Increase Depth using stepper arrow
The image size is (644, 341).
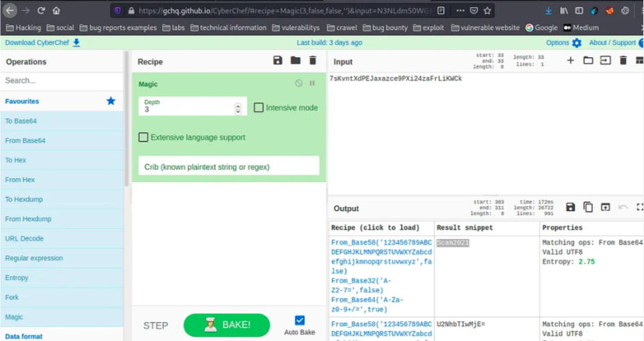pyautogui.click(x=238, y=105)
